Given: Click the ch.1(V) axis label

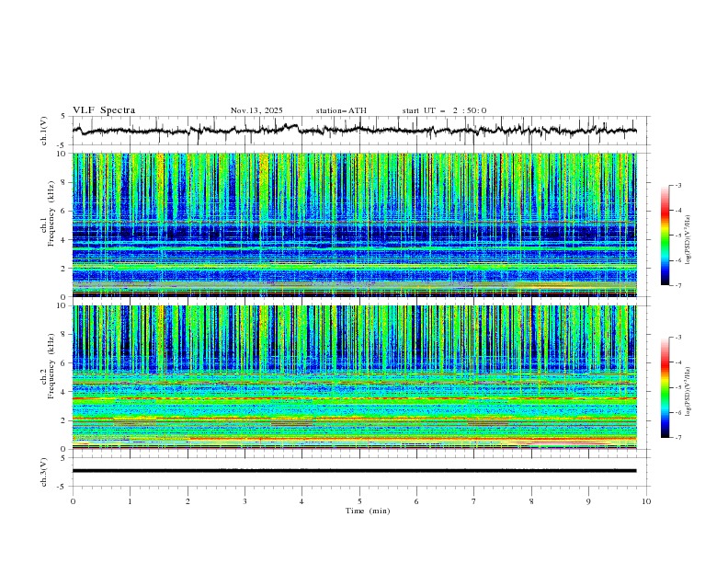Looking at the screenshot, I should coord(44,131).
